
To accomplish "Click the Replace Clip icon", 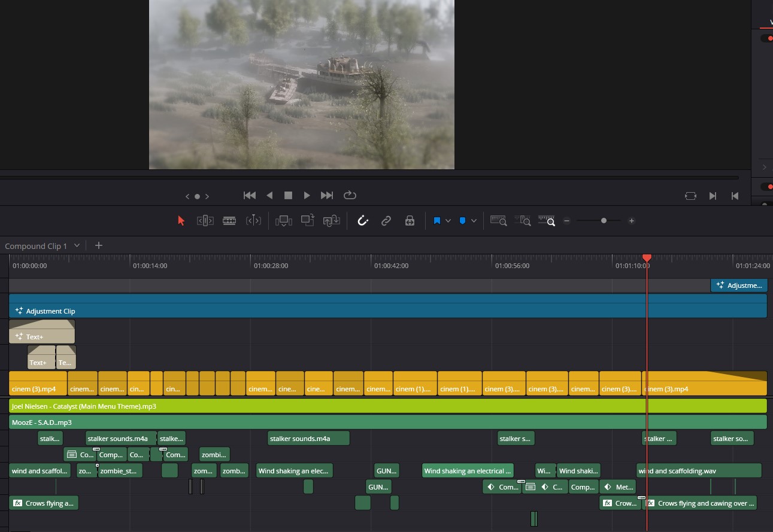I will pyautogui.click(x=332, y=221).
